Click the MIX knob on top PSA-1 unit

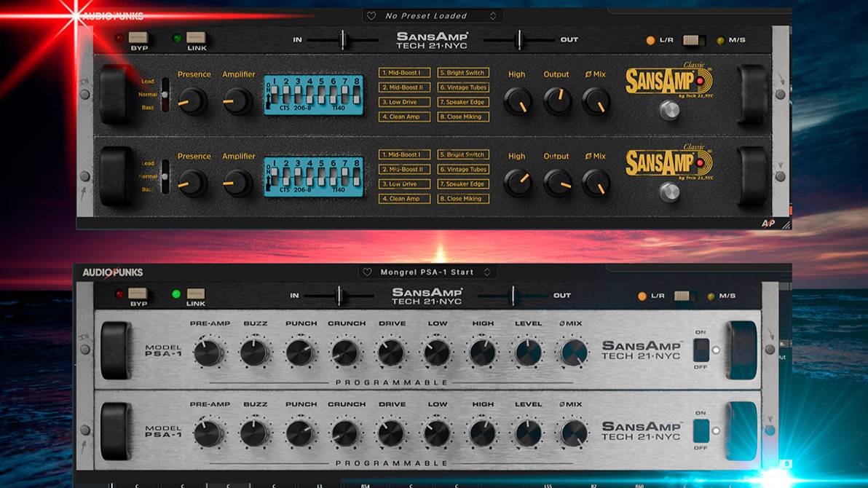[574, 353]
